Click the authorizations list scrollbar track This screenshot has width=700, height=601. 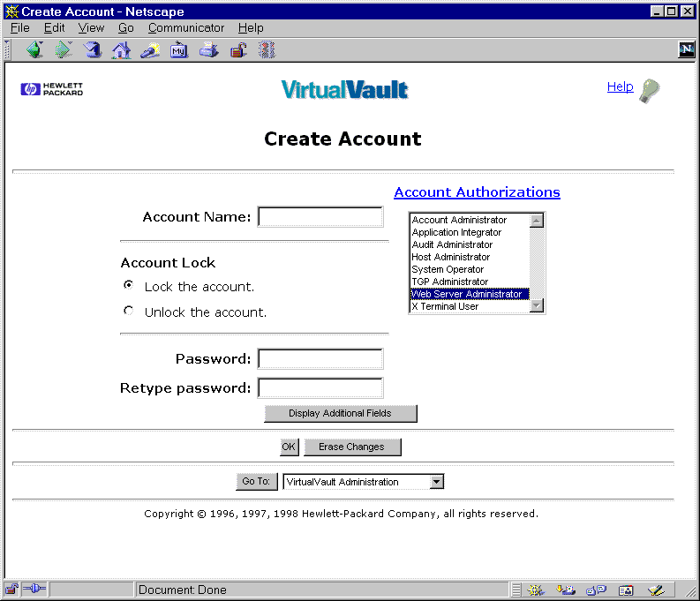click(x=536, y=263)
